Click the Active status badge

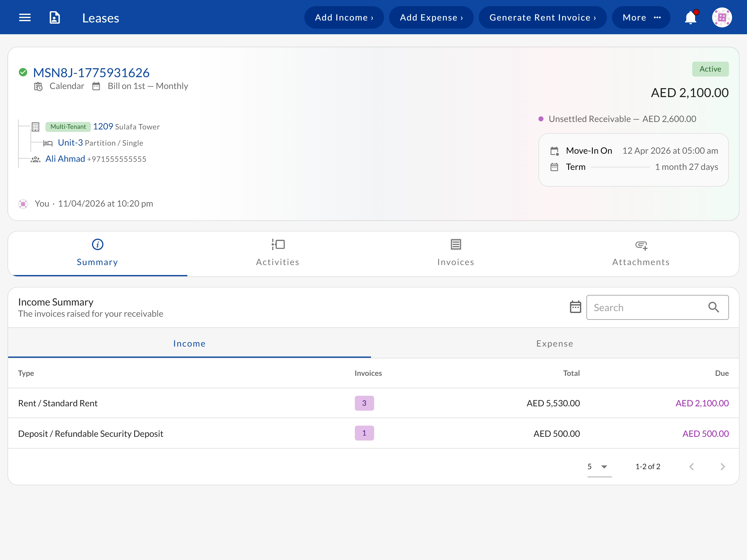point(710,69)
